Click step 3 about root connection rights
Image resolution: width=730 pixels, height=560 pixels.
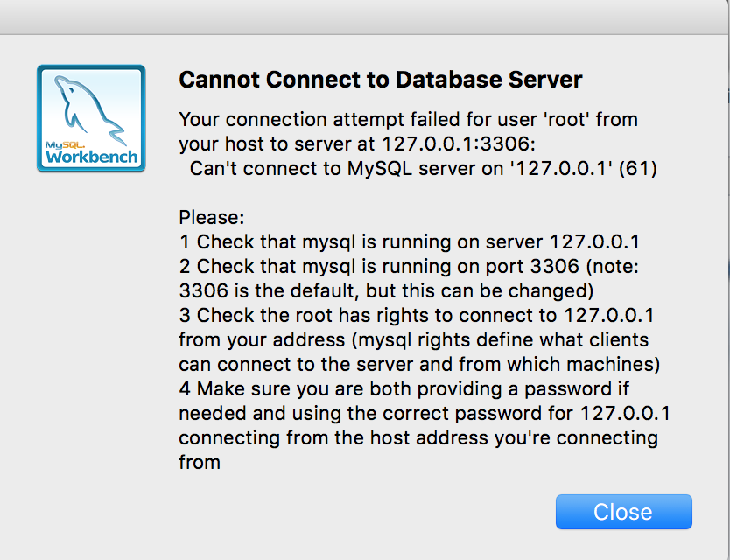(417, 316)
